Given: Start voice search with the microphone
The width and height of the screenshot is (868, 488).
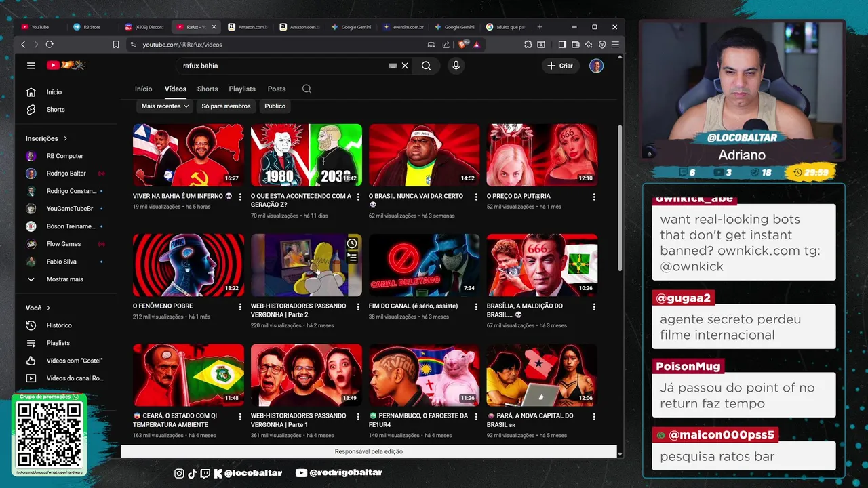Looking at the screenshot, I should (x=456, y=66).
